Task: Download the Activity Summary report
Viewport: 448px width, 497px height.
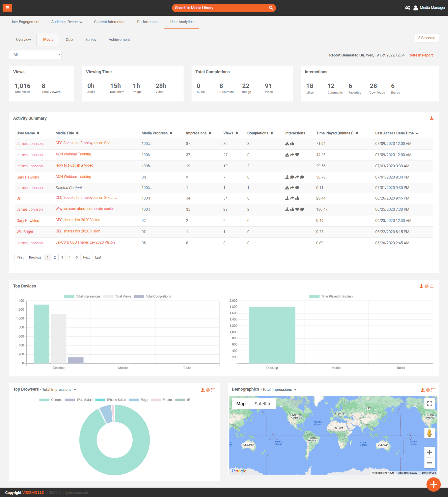Action: 432,118
